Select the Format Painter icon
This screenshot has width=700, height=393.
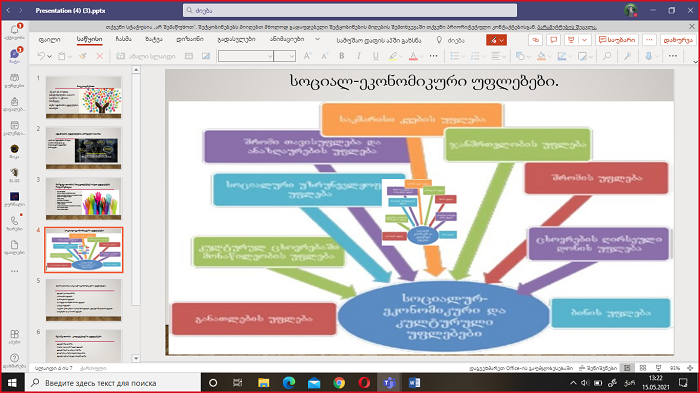click(83, 56)
